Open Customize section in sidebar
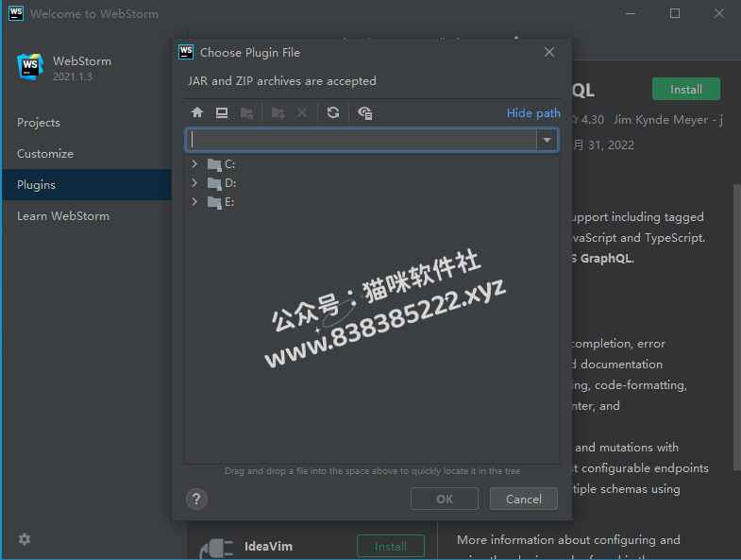 45,154
